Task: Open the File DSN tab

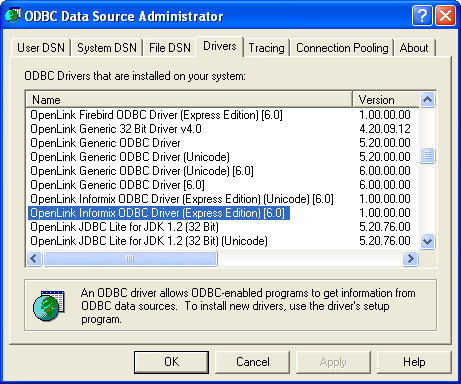Action: (170, 48)
